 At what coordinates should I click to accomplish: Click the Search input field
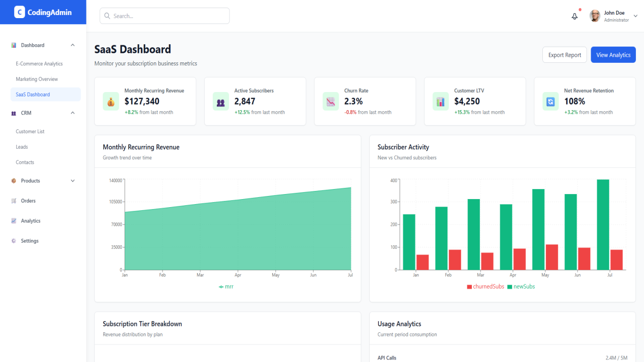point(165,16)
